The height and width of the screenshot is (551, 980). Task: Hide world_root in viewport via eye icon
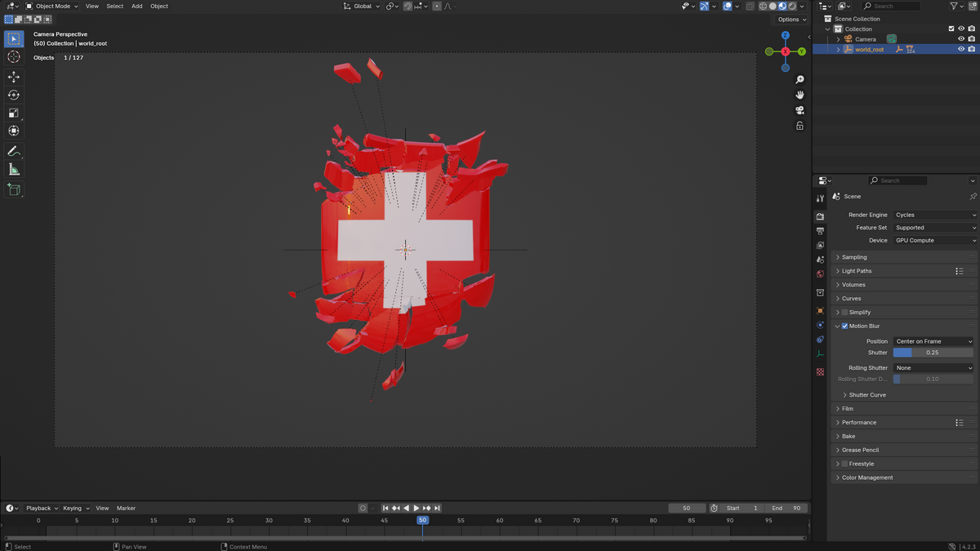pyautogui.click(x=961, y=49)
